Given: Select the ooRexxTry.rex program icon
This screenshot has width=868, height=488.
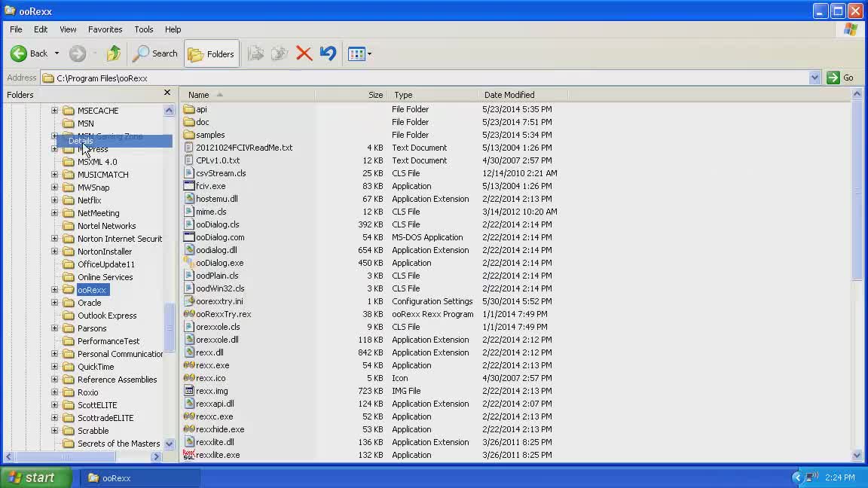Looking at the screenshot, I should point(189,314).
